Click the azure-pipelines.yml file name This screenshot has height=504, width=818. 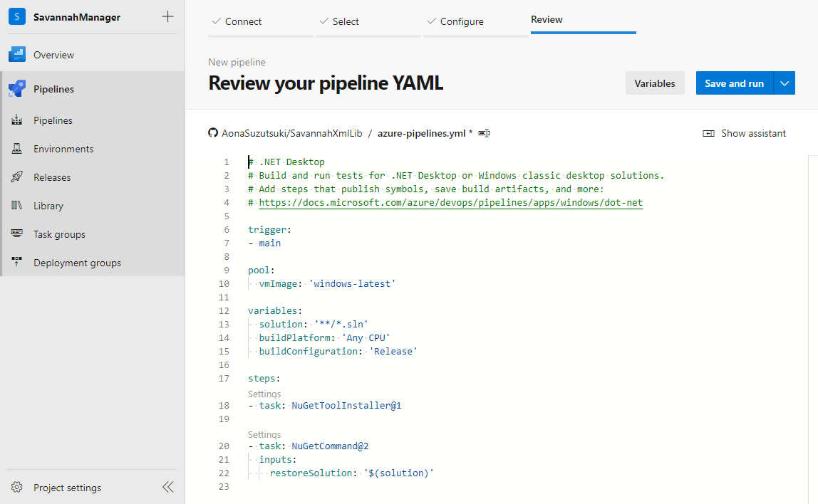(x=422, y=133)
